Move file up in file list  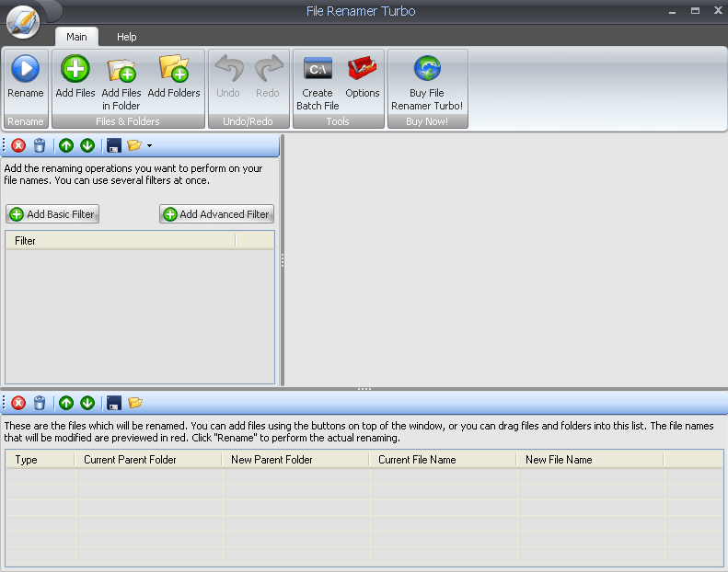66,403
